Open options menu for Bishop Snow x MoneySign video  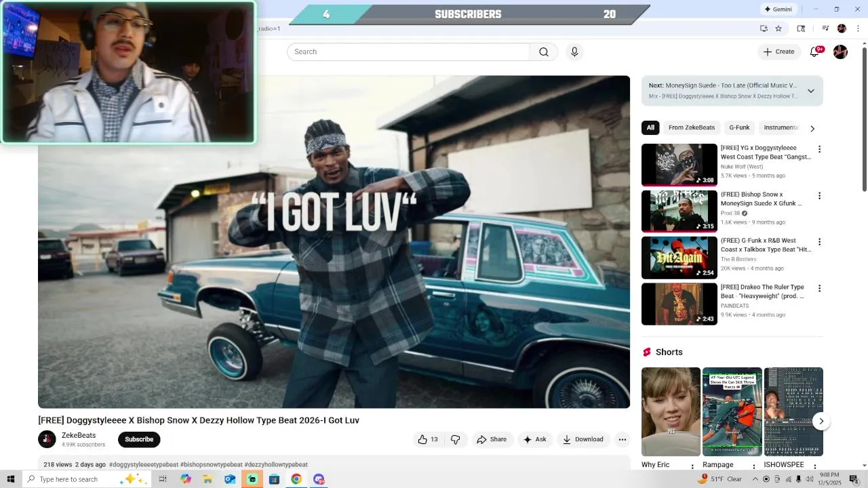[x=819, y=196]
